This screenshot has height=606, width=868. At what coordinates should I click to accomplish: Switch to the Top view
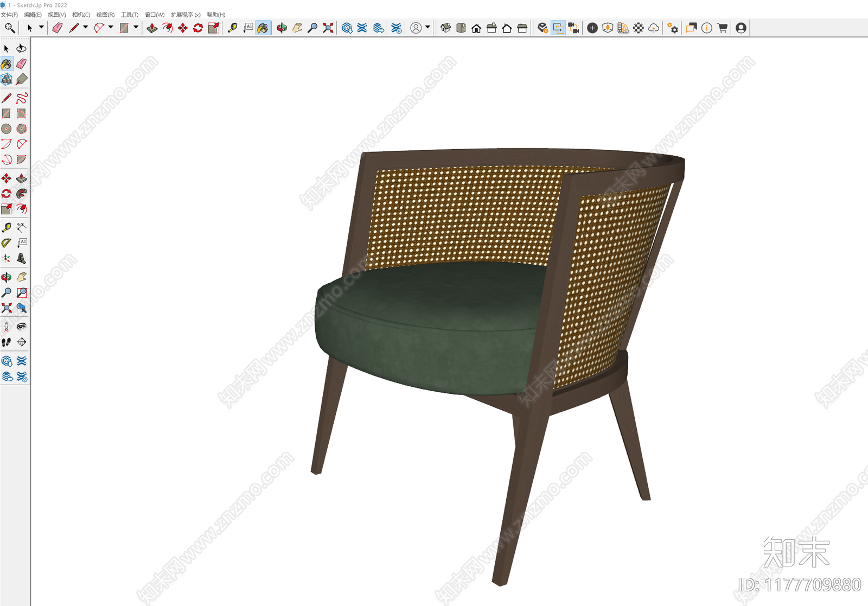point(461,28)
